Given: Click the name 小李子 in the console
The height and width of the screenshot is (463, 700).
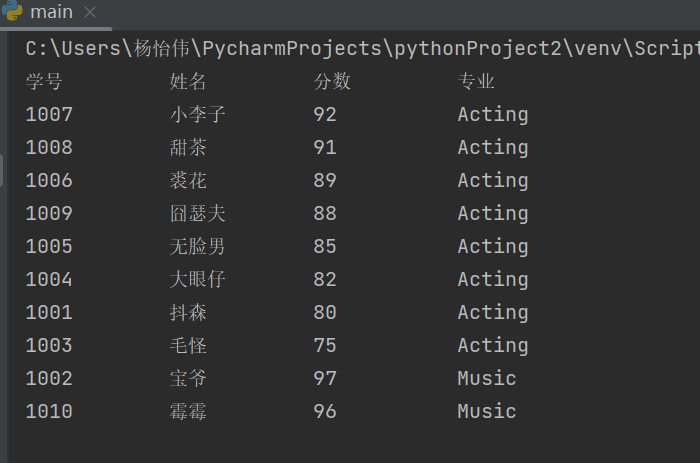Looking at the screenshot, I should 198,115.
